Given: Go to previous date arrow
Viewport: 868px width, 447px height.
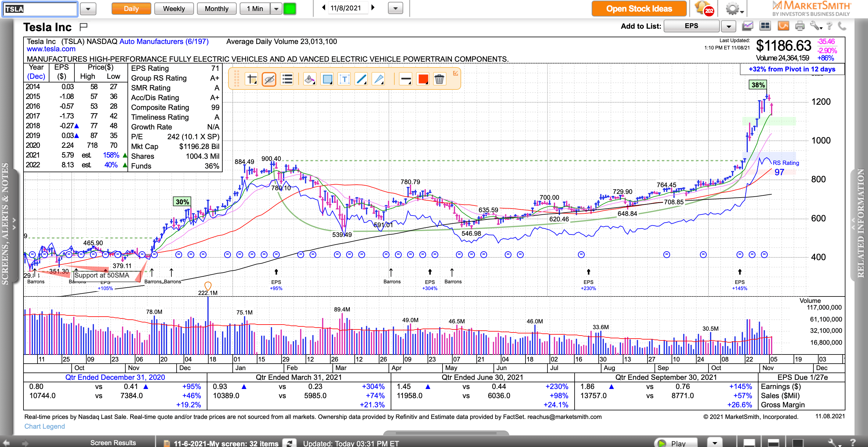Looking at the screenshot, I should 324,7.
